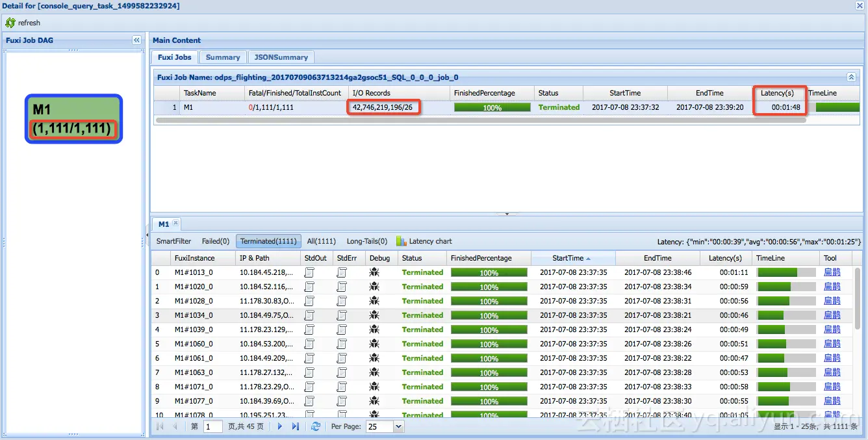Open StdOut for M1#1020_0

pyautogui.click(x=309, y=287)
